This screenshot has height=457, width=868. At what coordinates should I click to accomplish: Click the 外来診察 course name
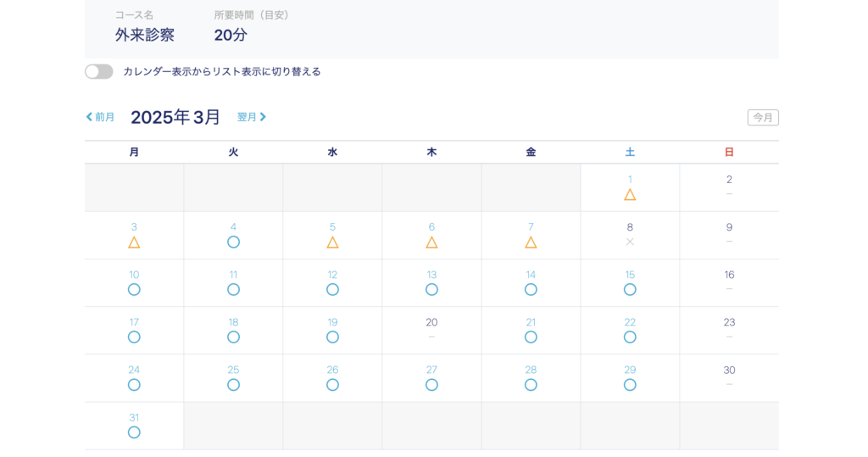(145, 36)
